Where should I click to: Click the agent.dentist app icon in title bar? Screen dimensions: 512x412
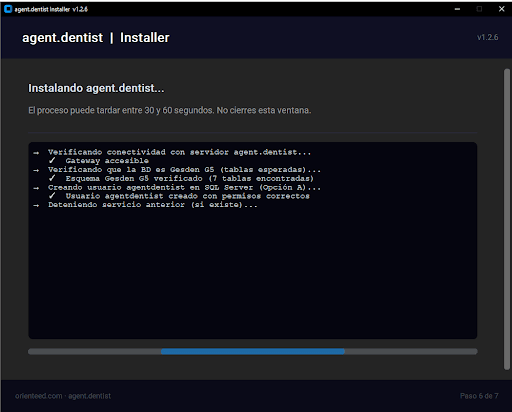click(x=8, y=9)
